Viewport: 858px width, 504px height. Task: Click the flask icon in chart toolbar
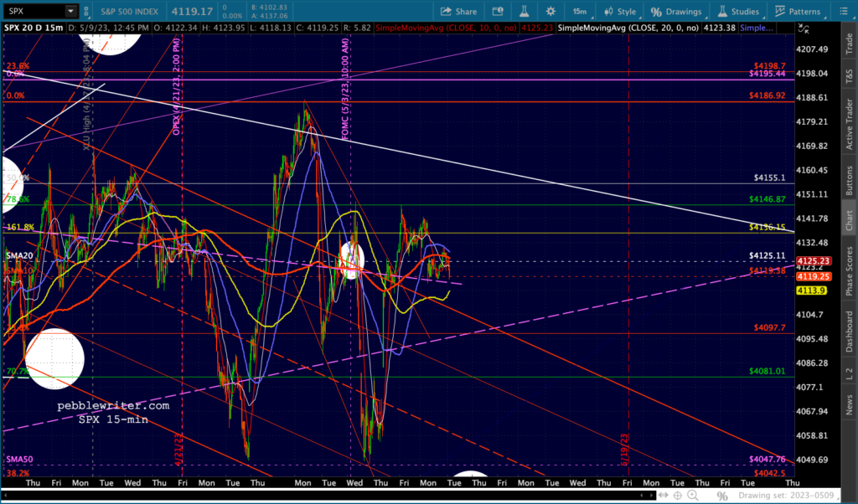(x=522, y=11)
